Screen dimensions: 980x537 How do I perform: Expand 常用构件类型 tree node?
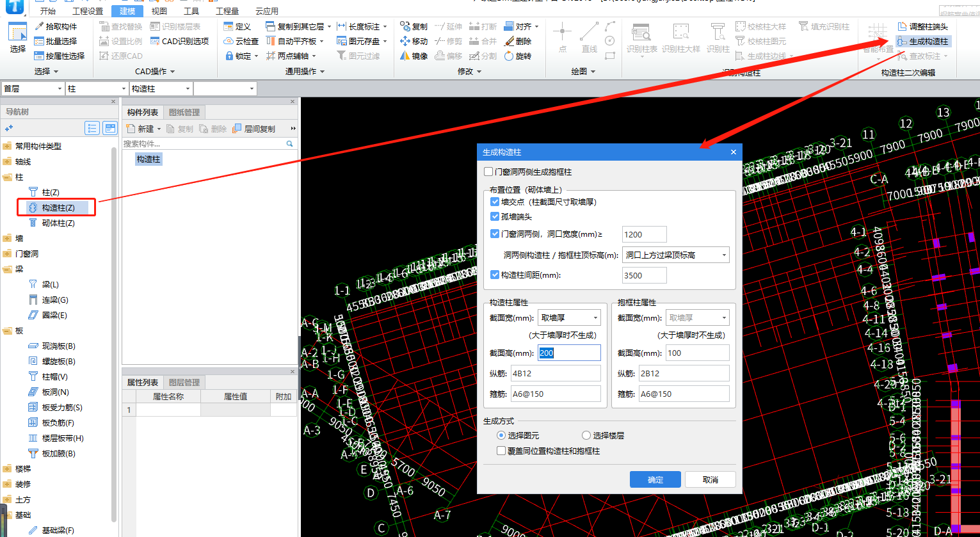7,146
